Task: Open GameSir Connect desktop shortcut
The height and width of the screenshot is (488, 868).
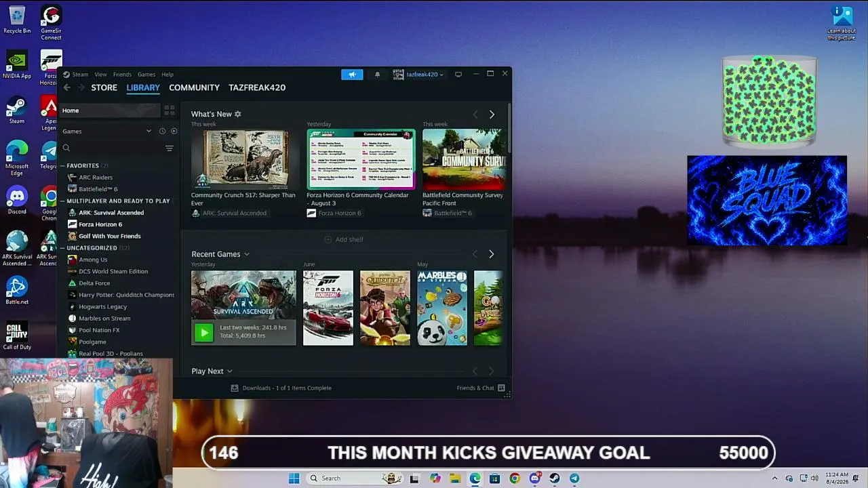Action: point(51,22)
